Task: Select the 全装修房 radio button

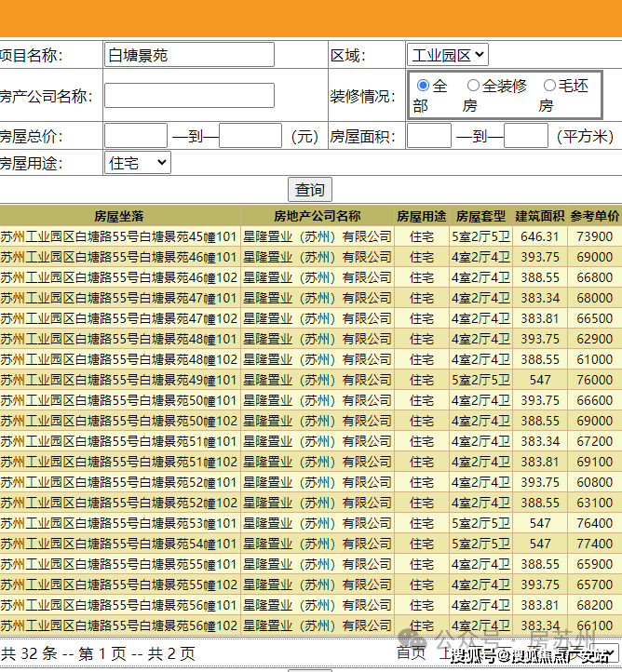Action: [x=473, y=86]
